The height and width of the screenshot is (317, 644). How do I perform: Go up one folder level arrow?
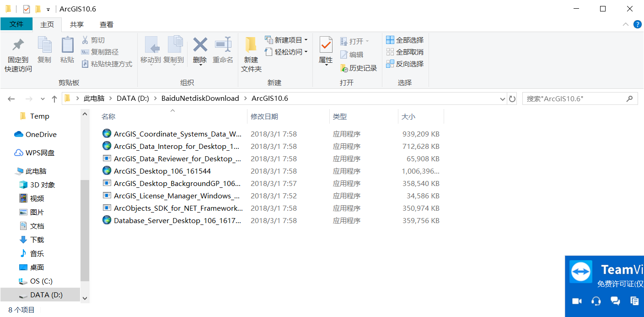54,98
